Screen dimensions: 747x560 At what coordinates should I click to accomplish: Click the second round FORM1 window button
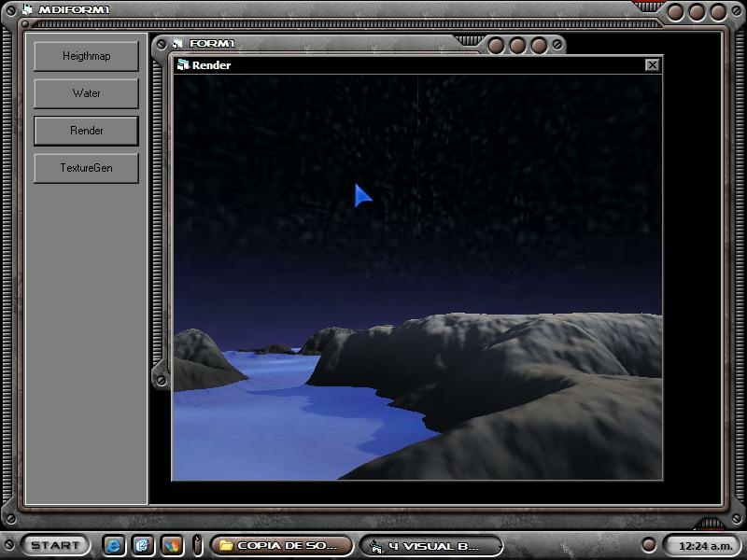click(x=517, y=46)
